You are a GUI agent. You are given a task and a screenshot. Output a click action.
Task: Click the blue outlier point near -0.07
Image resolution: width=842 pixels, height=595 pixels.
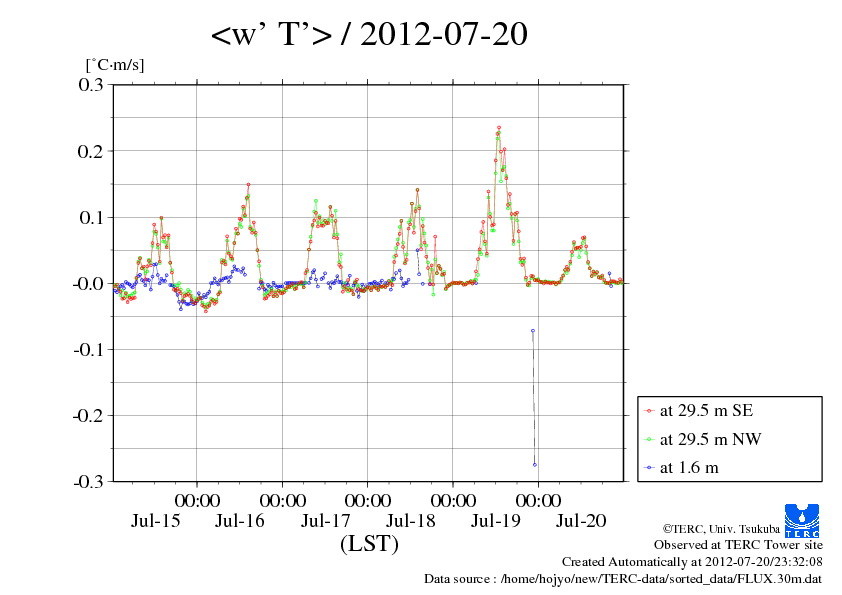[x=533, y=331]
